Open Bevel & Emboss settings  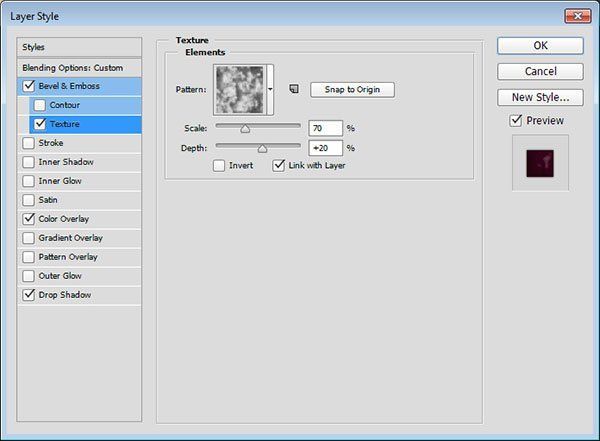tap(79, 86)
